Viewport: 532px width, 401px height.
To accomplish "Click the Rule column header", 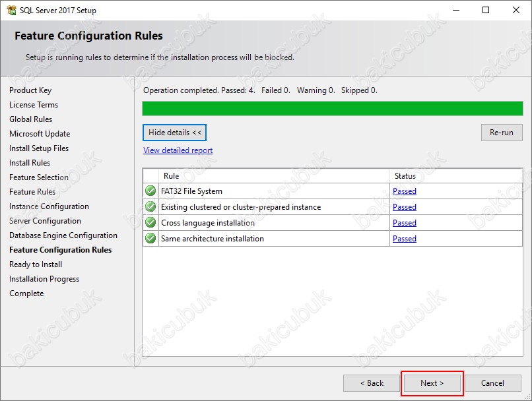I will pyautogui.click(x=274, y=176).
